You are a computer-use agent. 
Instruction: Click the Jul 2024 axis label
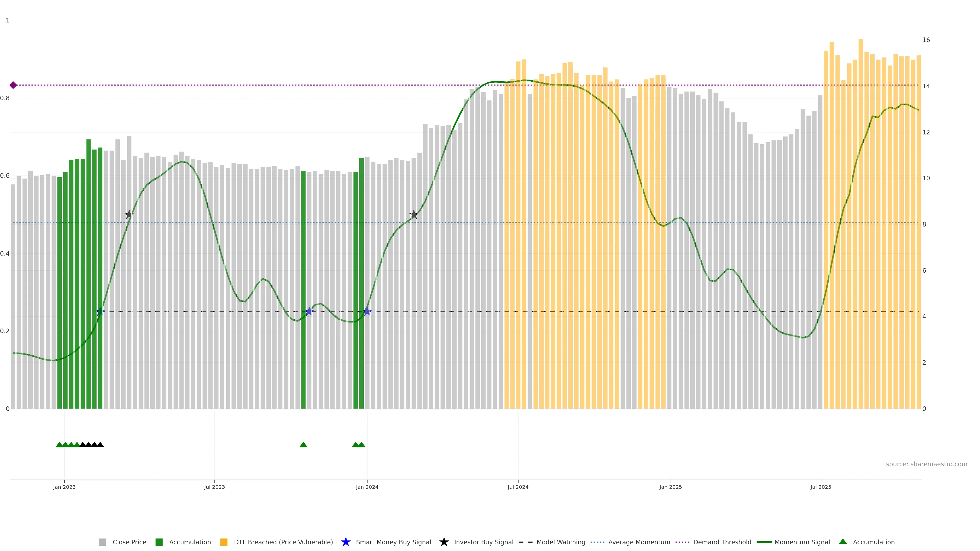click(x=518, y=487)
